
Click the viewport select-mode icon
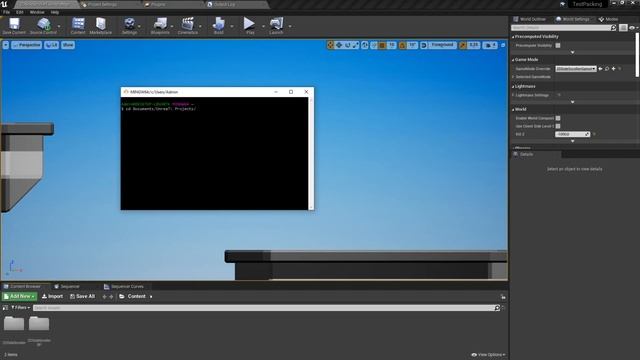(331, 45)
